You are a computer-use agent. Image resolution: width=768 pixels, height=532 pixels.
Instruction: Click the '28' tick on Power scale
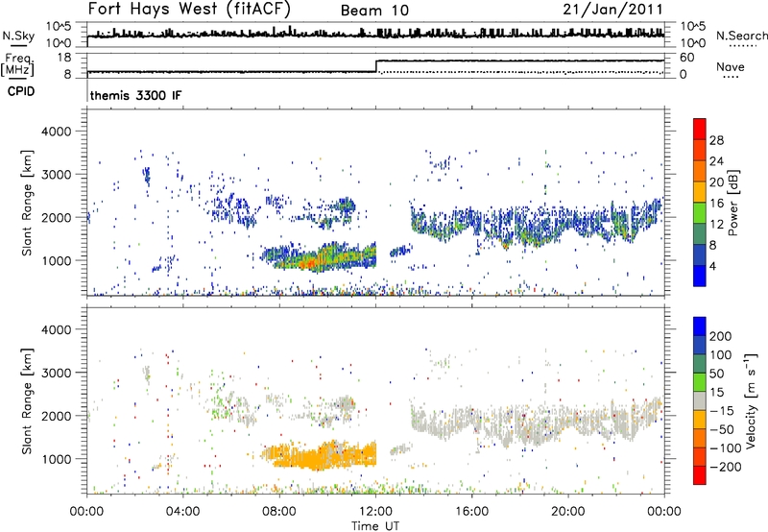[x=716, y=140]
